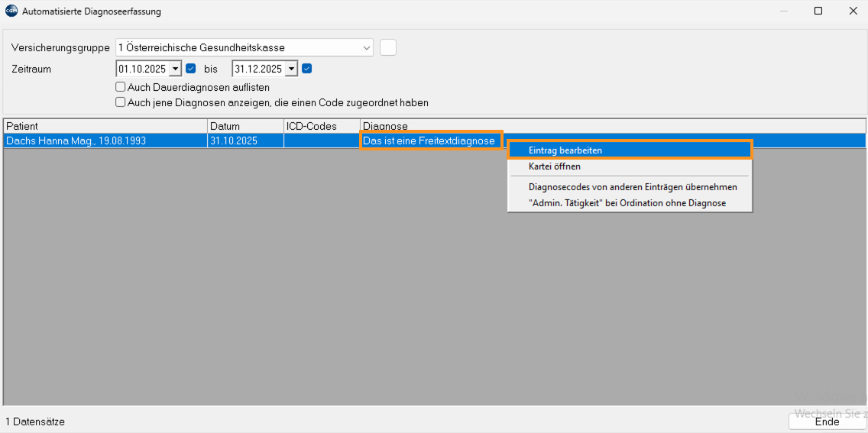Uncheck the checkbox next to start date
Screen dimensions: 868x433
191,69
